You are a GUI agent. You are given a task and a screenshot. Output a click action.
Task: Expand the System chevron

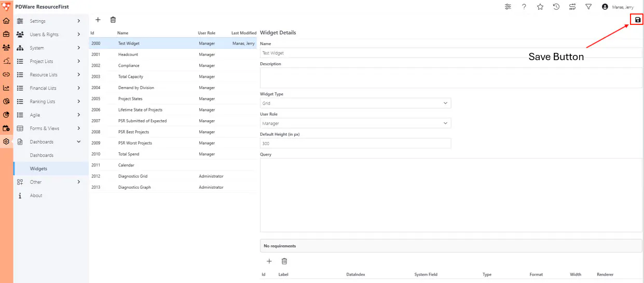tap(78, 48)
